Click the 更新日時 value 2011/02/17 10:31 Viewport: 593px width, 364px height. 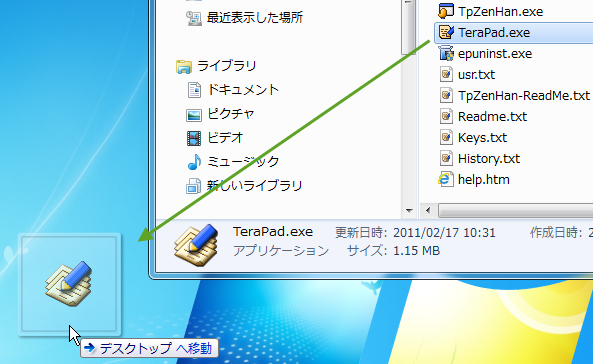[x=444, y=232]
